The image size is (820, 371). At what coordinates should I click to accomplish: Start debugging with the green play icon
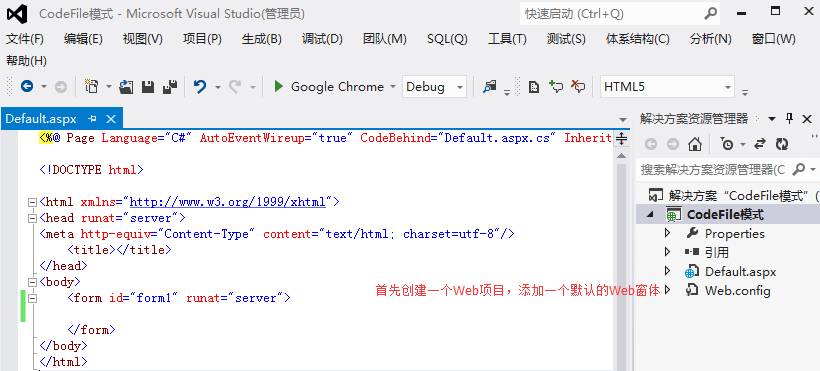(279, 86)
